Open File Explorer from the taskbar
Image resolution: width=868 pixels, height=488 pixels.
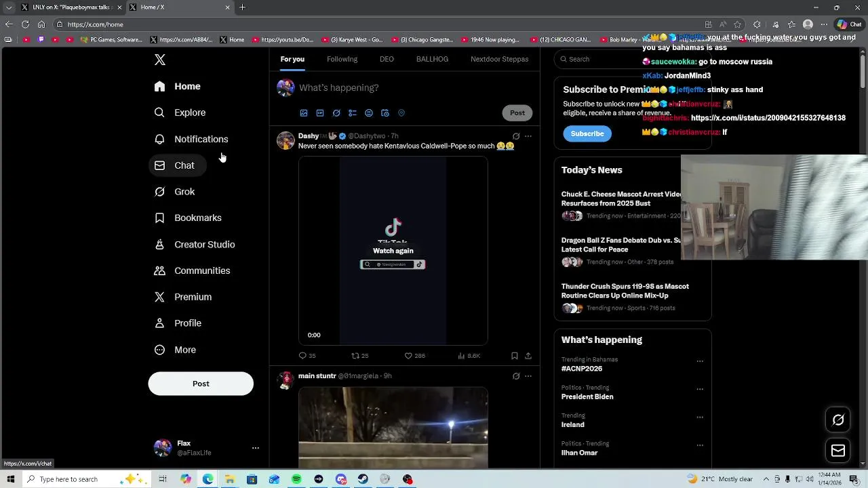tap(230, 479)
